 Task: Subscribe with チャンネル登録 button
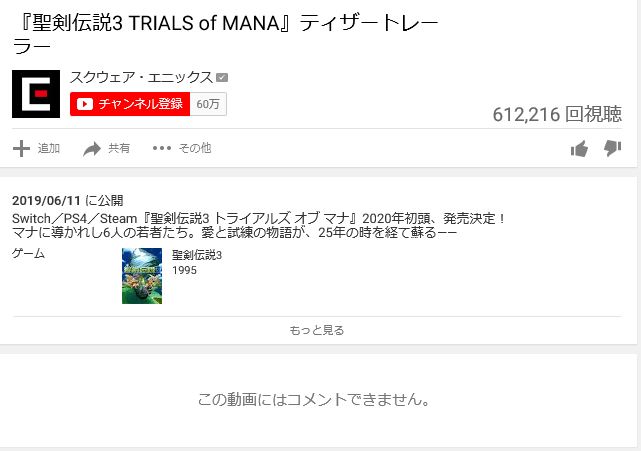[x=130, y=104]
